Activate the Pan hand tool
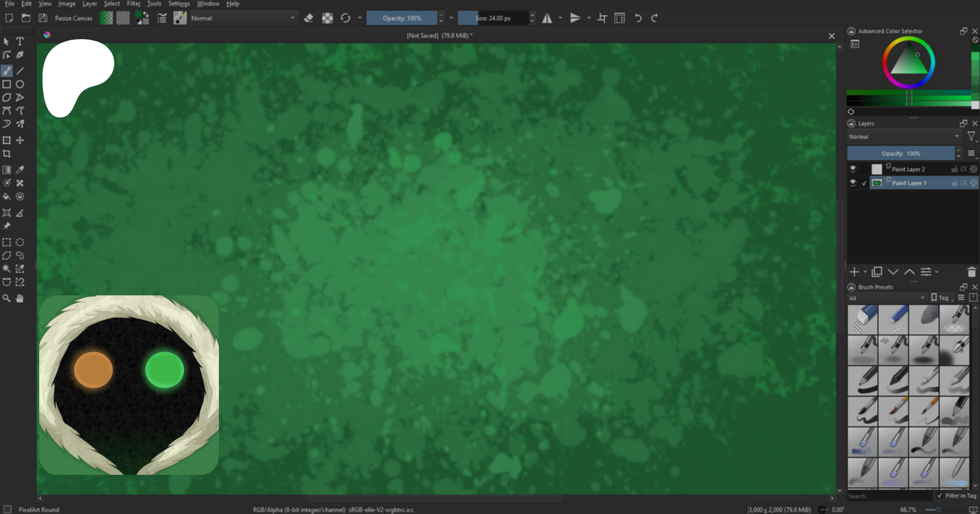The image size is (980, 514). pos(20,298)
